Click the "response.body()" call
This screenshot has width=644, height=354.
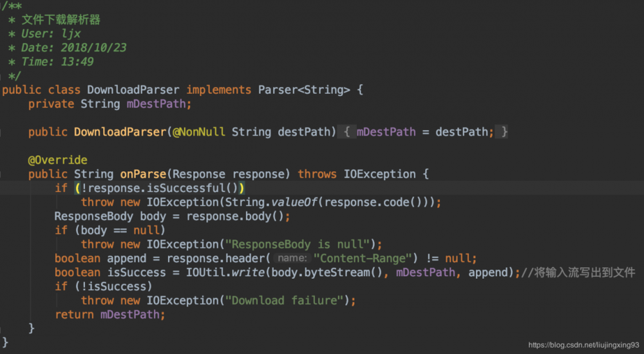pyautogui.click(x=235, y=216)
